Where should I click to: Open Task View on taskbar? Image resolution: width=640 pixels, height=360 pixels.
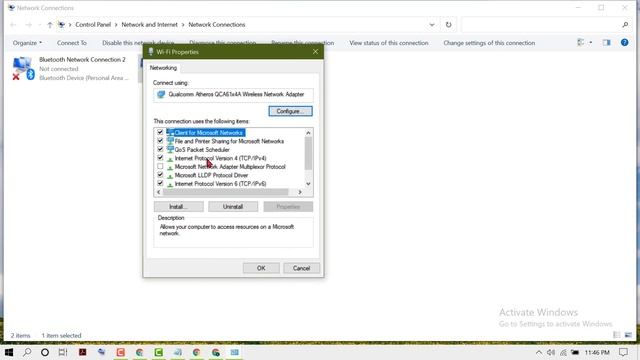coord(63,352)
